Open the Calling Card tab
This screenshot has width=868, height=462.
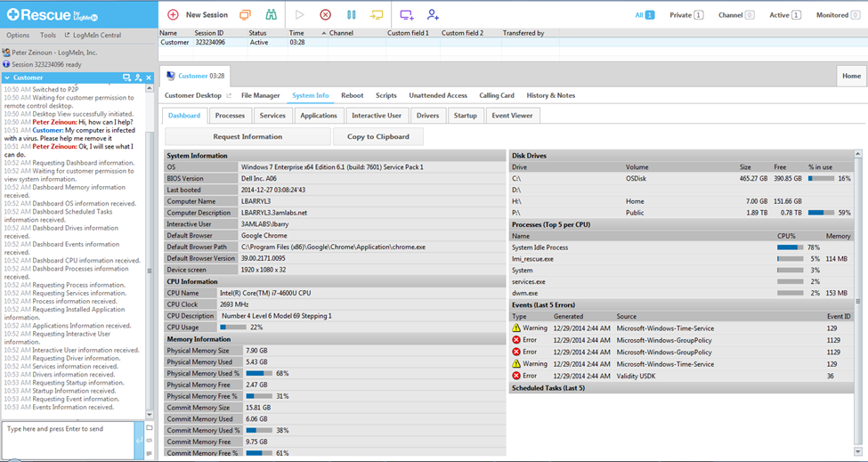pyautogui.click(x=497, y=95)
